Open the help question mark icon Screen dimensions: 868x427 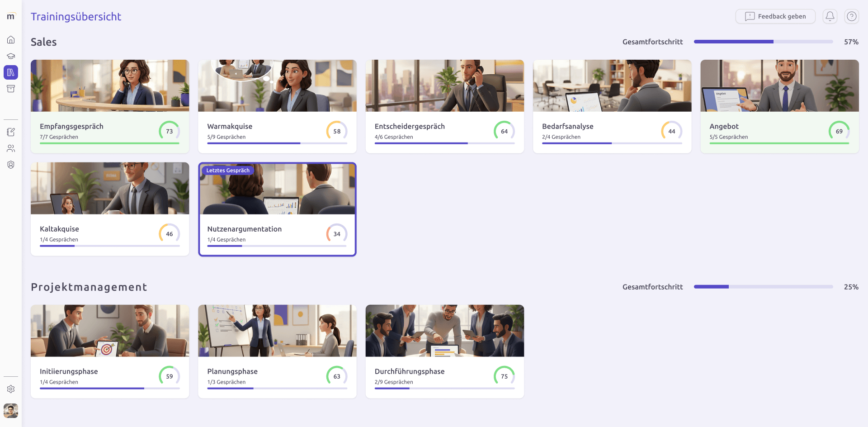pos(852,16)
